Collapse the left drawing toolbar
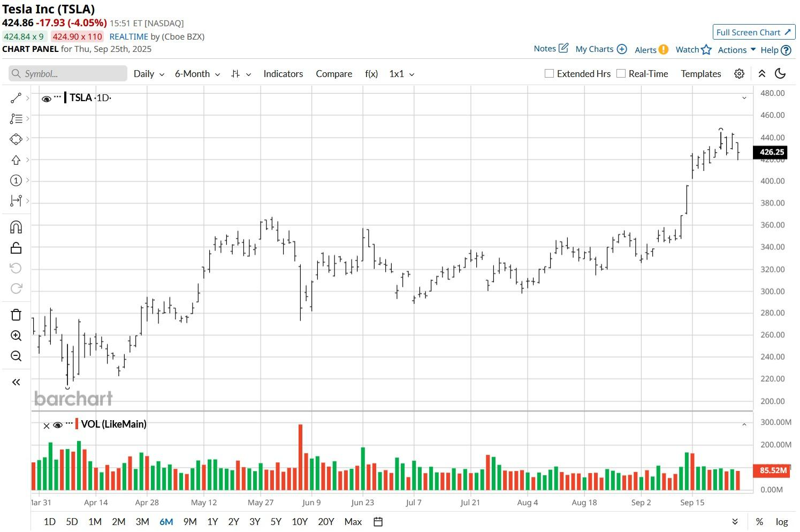This screenshot has height=532, width=800. pos(16,382)
